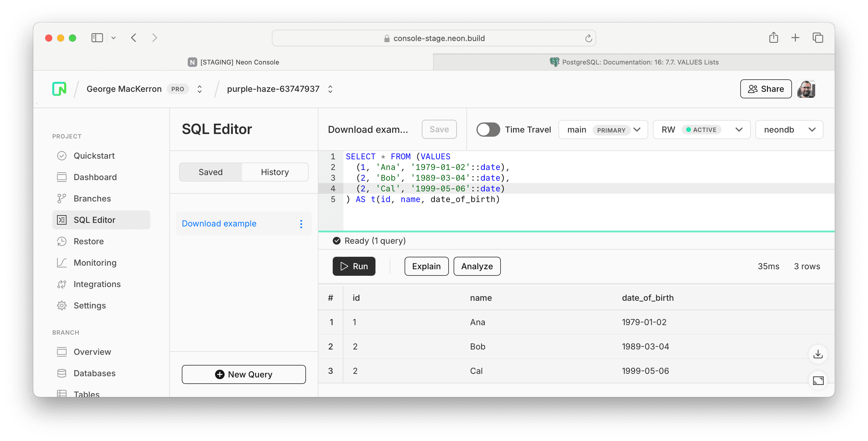Show the Safari tab overview icon
868x441 pixels.
click(818, 38)
